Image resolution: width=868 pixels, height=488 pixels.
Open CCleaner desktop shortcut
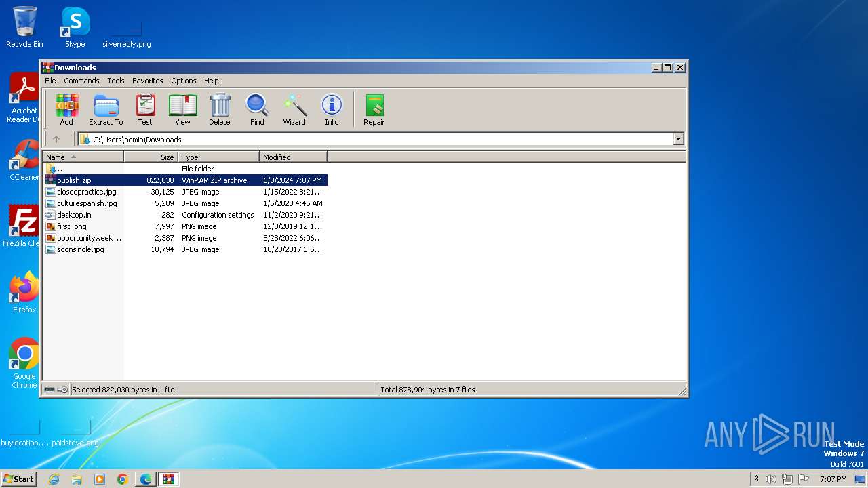pyautogui.click(x=24, y=160)
